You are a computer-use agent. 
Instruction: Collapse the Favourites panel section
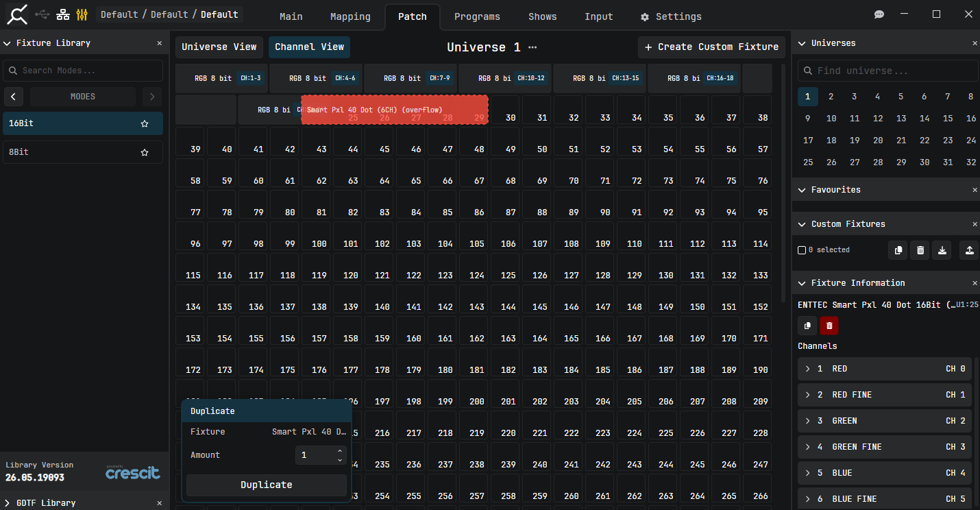tap(803, 190)
